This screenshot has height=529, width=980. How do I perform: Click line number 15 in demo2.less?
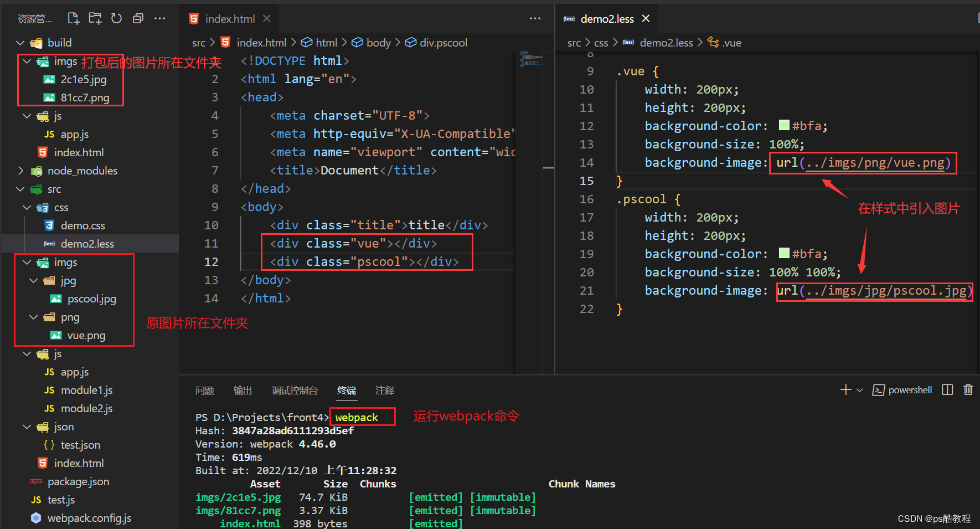click(x=586, y=181)
